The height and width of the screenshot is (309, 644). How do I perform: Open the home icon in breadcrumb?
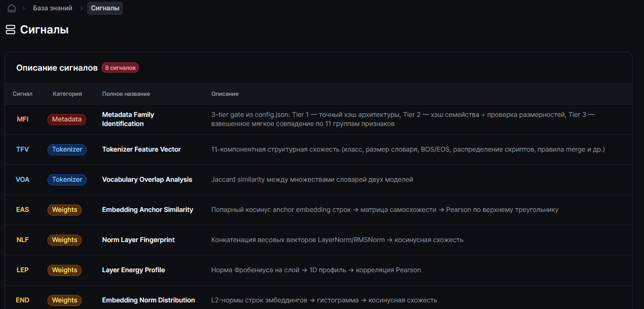click(12, 8)
